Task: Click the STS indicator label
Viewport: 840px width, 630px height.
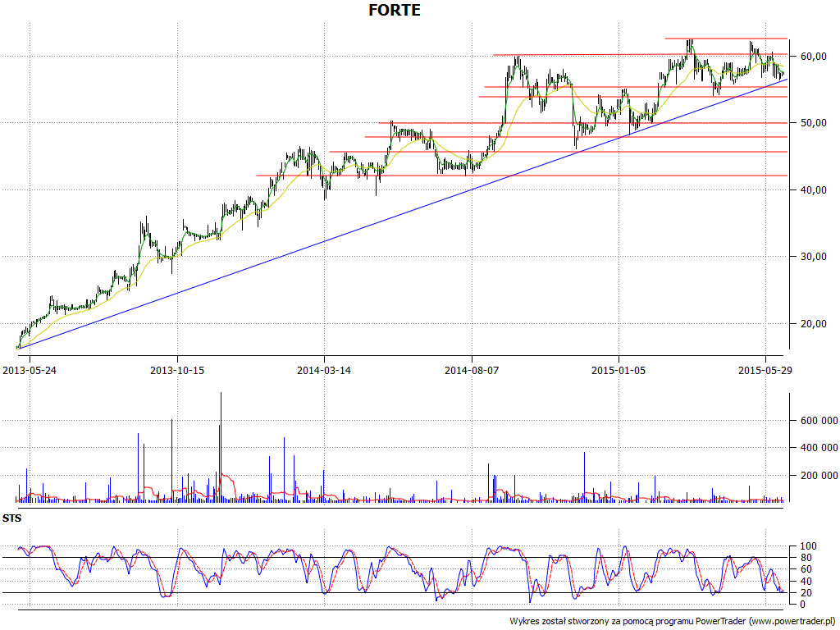Action: 11,518
